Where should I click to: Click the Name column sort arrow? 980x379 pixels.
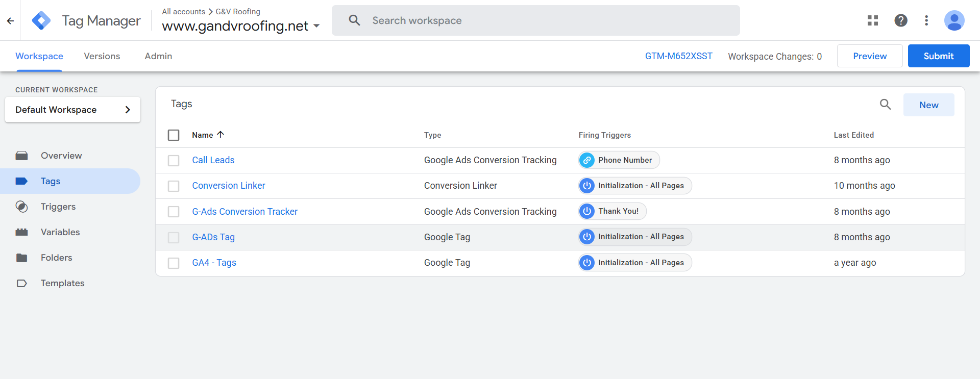(220, 135)
